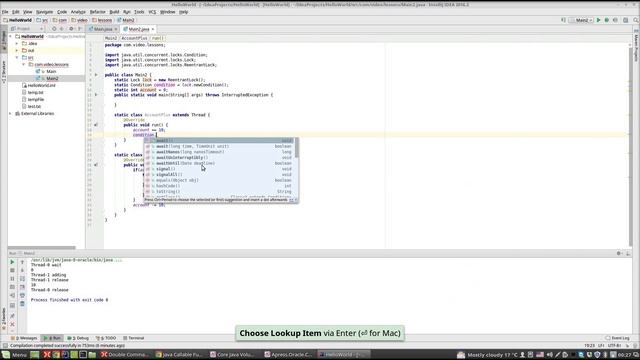This screenshot has width=640, height=360.
Task: Click the Debug bug icon in toolbar
Action: pos(607,20)
